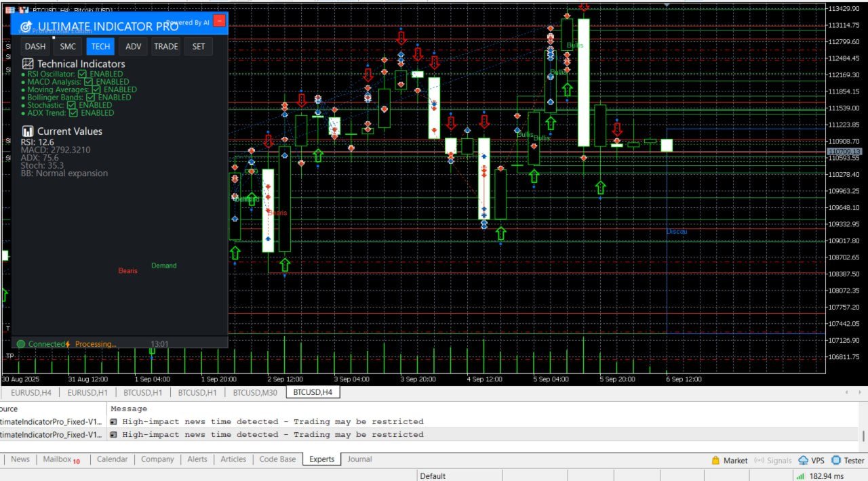Open the DASH tab in indicator panel
Screen dimensions: 868x481
coord(35,46)
